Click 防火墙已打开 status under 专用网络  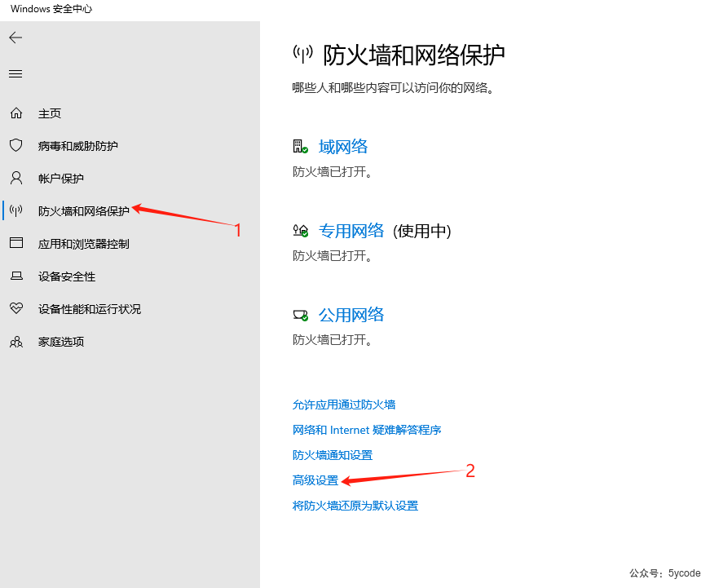[x=332, y=256]
